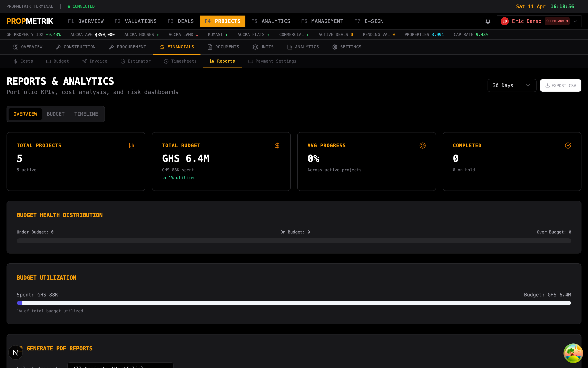Open F2 Valuations
Image resolution: width=588 pixels, height=368 pixels.
click(136, 21)
